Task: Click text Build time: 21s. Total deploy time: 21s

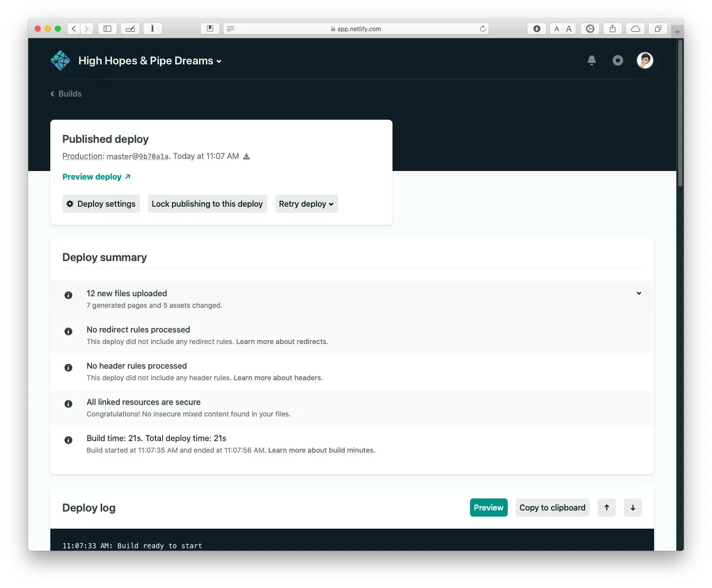Action: click(156, 438)
